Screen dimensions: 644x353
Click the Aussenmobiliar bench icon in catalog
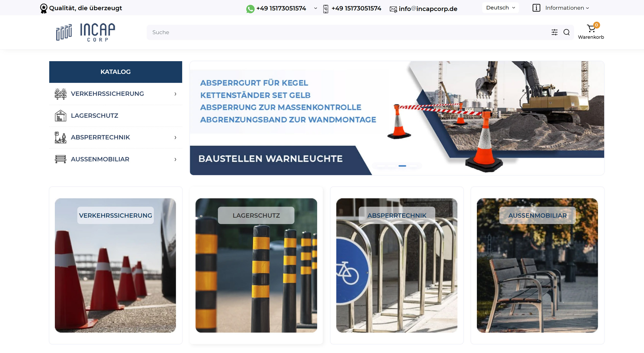60,159
